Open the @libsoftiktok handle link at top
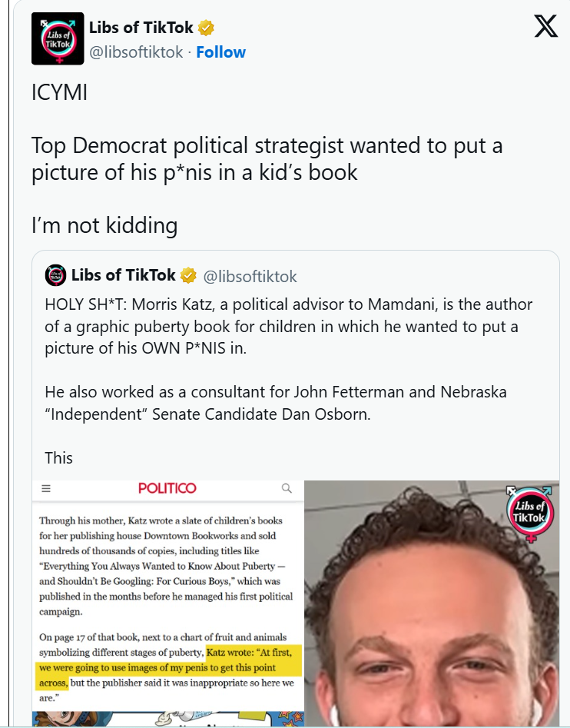 (136, 52)
